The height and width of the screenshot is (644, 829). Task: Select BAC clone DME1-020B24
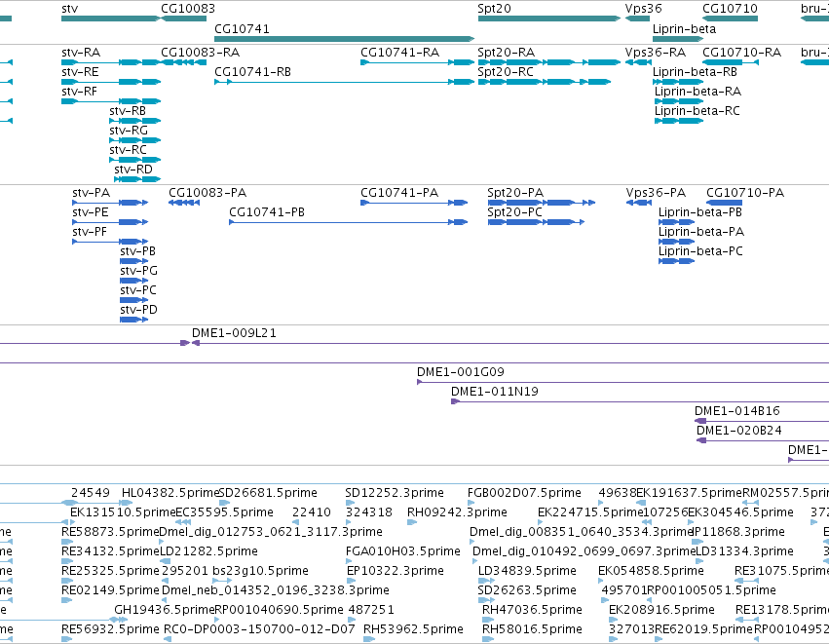tap(763, 441)
